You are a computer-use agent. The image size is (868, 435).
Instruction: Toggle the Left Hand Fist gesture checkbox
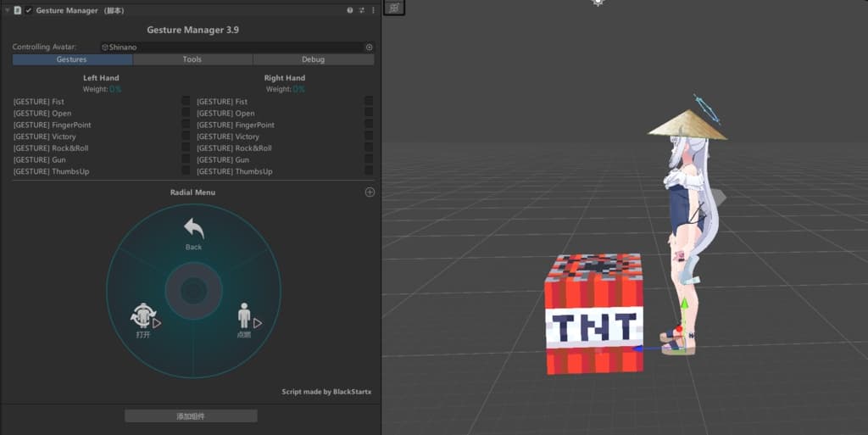pyautogui.click(x=186, y=102)
